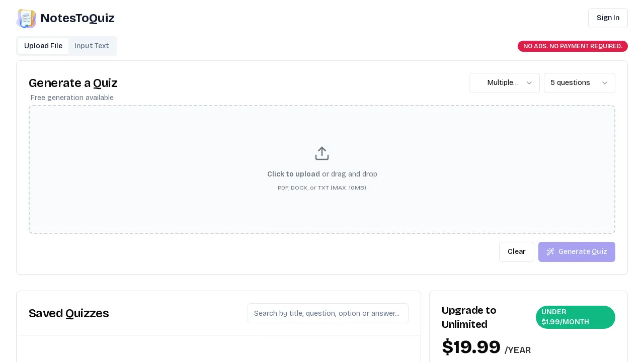Click the upload arrow icon
Viewport: 644px width, 362px height.
322,153
